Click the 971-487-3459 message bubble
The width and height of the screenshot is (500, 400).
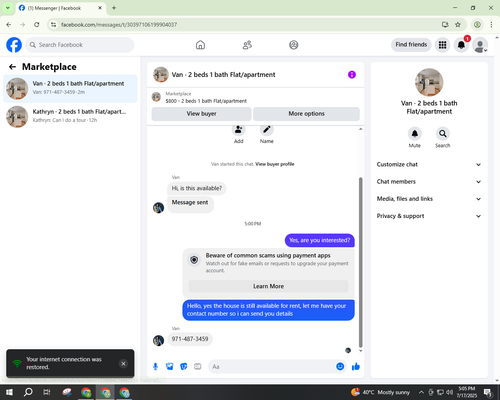[x=190, y=339]
